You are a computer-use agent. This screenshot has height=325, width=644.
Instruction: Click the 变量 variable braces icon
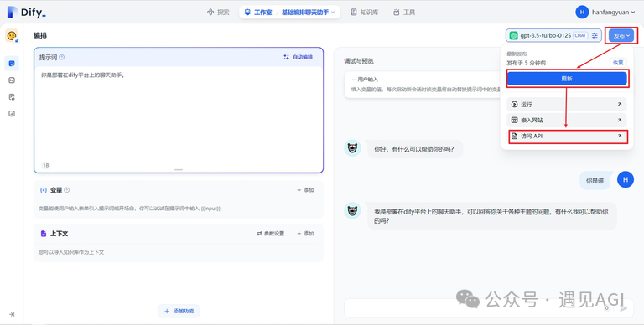43,190
